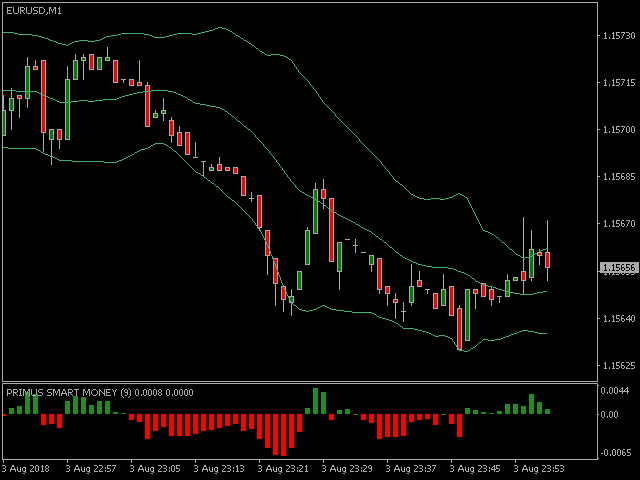Click the current price tag 1.15656
640x480 pixels.
coord(619,268)
